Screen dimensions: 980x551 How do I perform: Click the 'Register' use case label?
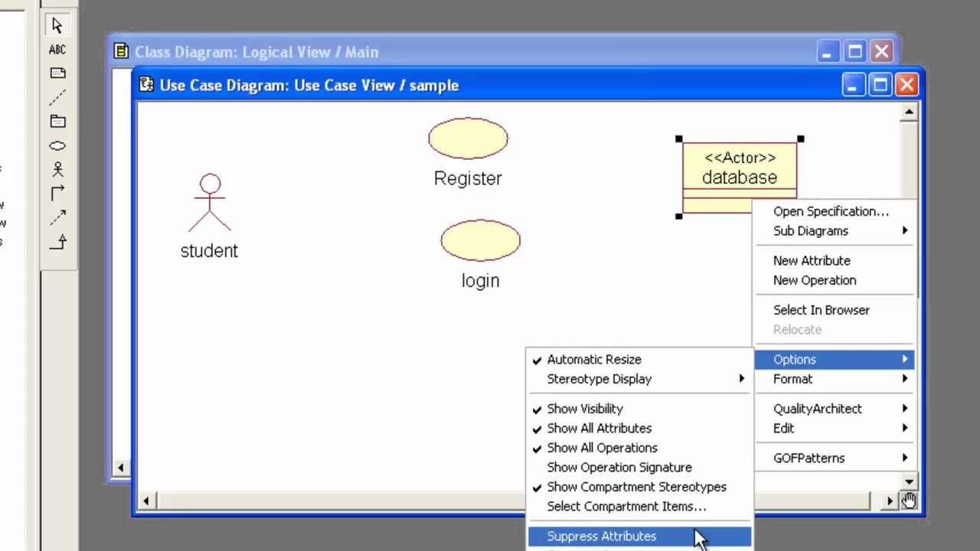coord(468,178)
